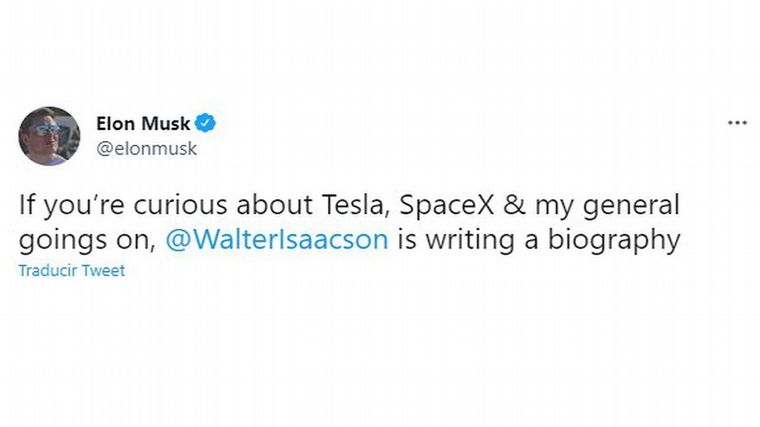Click the phrase goings on in the tweet
The width and height of the screenshot is (760, 427).
[84, 240]
